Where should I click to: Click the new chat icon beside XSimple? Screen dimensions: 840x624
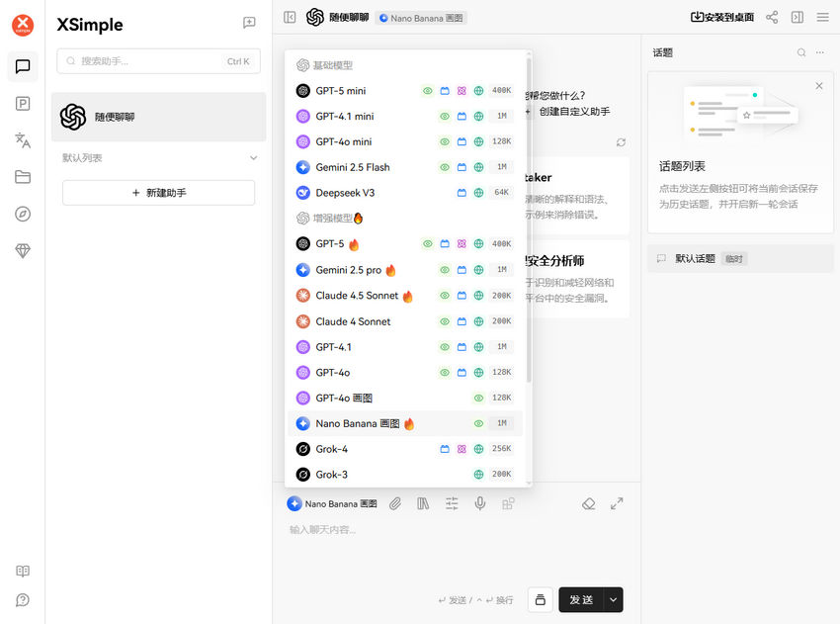[249, 23]
